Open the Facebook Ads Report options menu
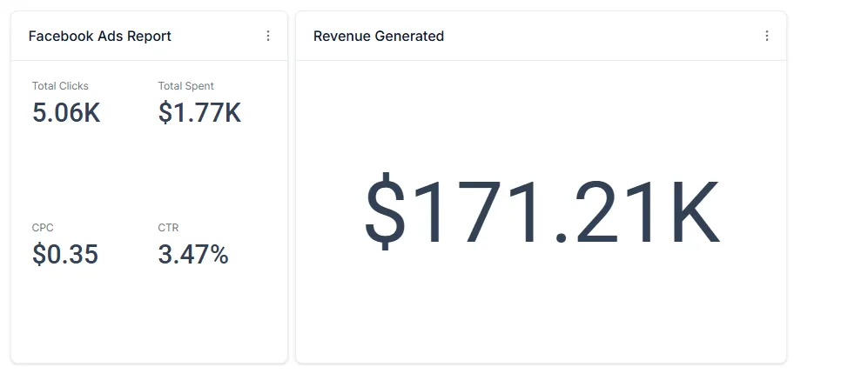 pos(268,36)
